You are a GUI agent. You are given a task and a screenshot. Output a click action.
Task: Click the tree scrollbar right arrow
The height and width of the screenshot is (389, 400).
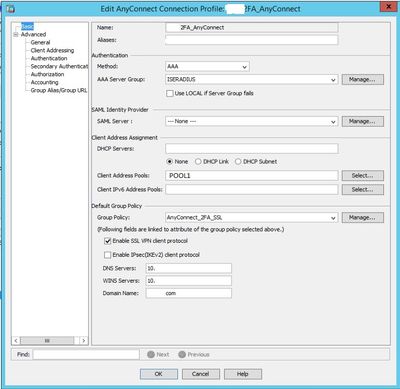pos(84,340)
